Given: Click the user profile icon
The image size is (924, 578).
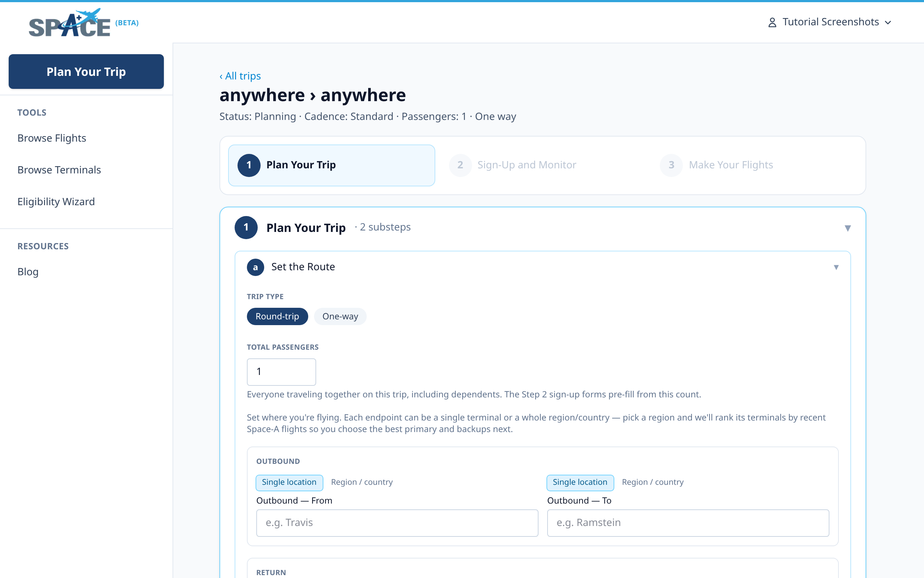Looking at the screenshot, I should pos(772,22).
